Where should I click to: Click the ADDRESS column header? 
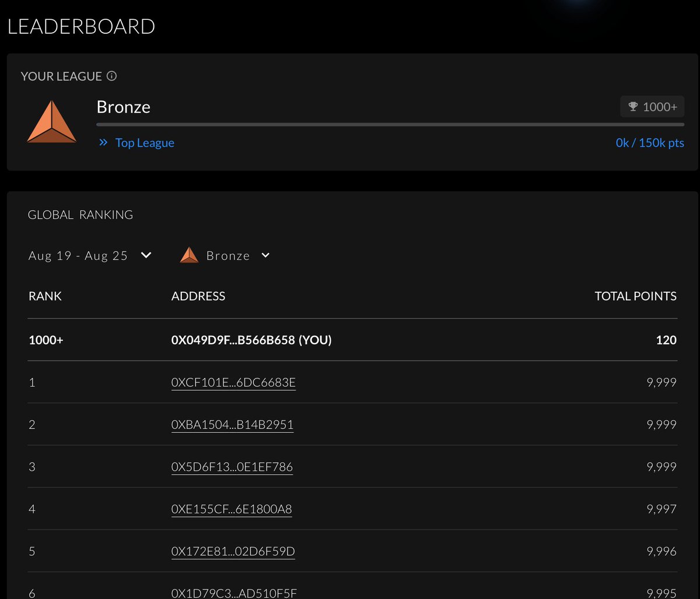198,296
